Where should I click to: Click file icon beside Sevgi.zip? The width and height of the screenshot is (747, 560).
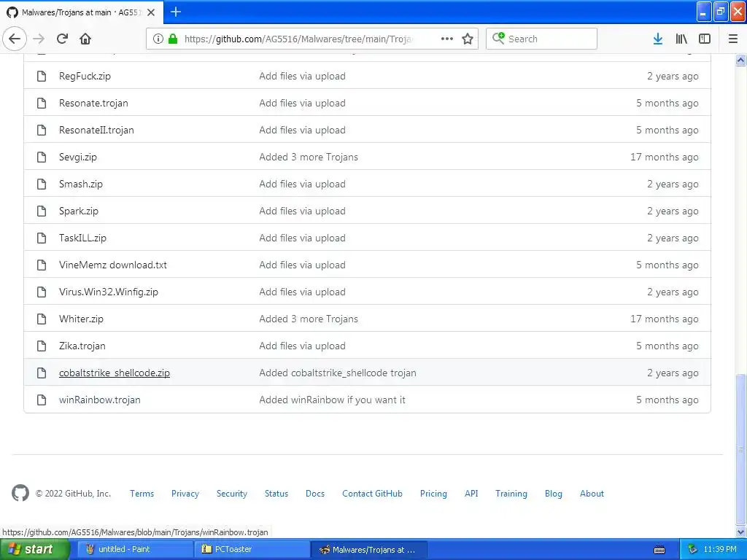[42, 157]
